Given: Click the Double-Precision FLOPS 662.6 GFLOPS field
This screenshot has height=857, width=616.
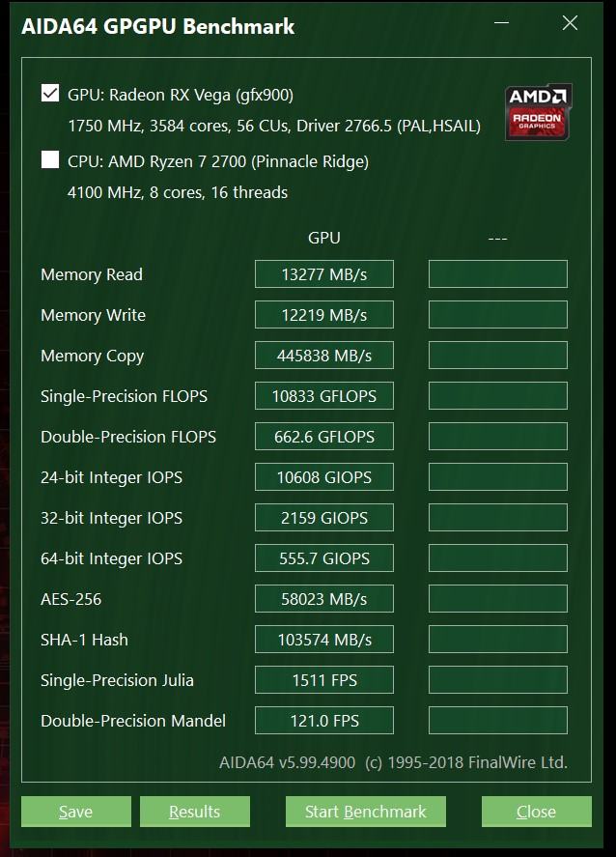Looking at the screenshot, I should [x=324, y=437].
